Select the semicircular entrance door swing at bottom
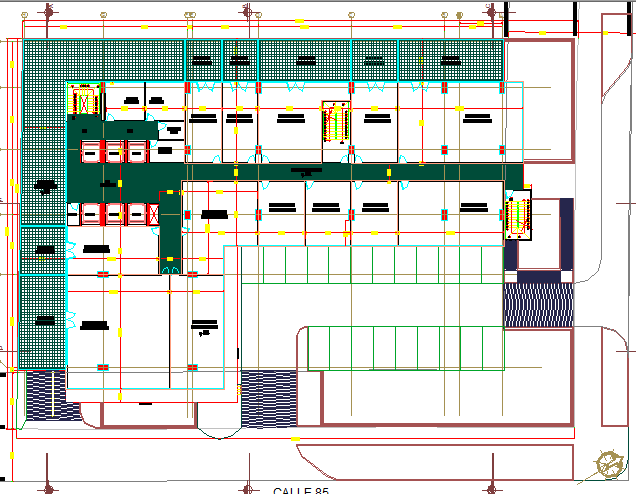This screenshot has height=494, width=636. point(219,430)
